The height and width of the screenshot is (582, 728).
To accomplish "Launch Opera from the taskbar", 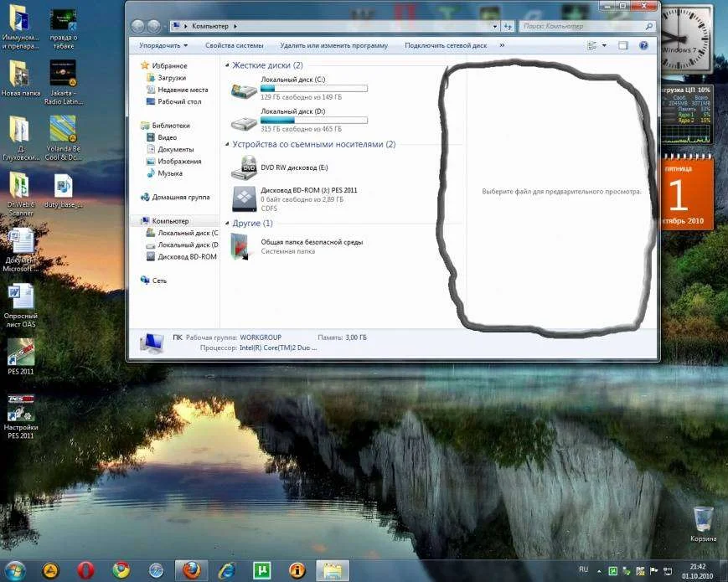I will pos(85,571).
